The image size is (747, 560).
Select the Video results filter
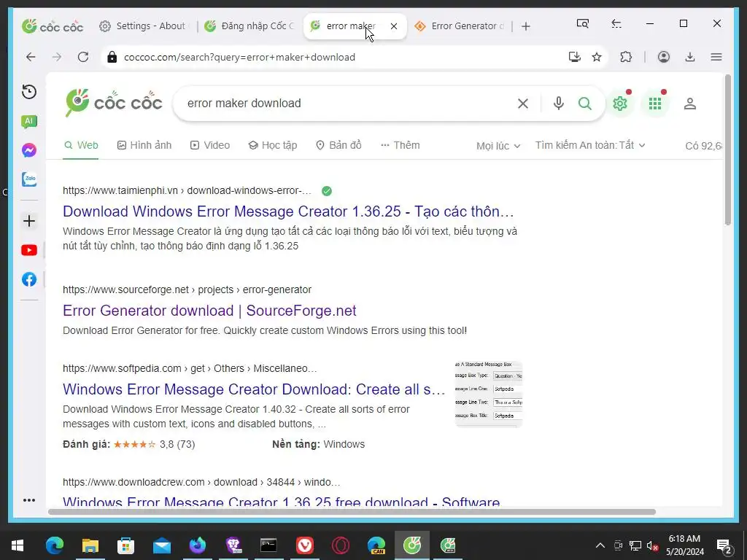[x=210, y=145]
